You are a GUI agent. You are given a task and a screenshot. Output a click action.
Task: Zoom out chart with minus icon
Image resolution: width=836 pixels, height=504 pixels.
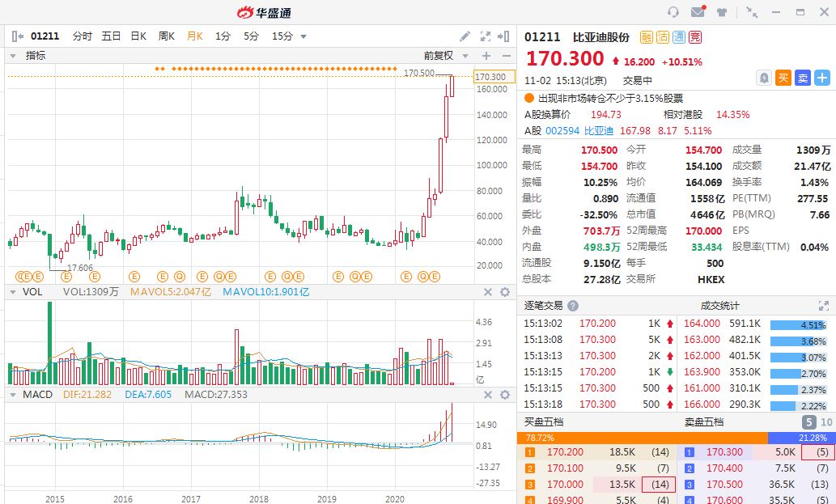pyautogui.click(x=506, y=55)
